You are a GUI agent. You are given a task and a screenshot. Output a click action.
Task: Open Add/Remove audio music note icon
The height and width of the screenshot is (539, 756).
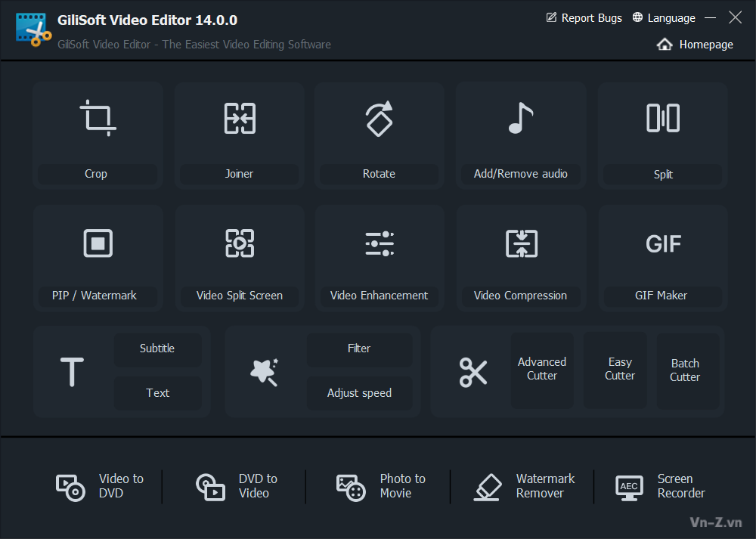(x=520, y=119)
